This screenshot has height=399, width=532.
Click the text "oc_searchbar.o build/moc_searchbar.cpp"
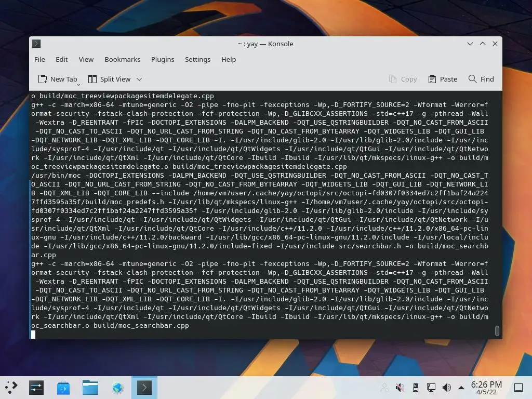[x=110, y=326]
